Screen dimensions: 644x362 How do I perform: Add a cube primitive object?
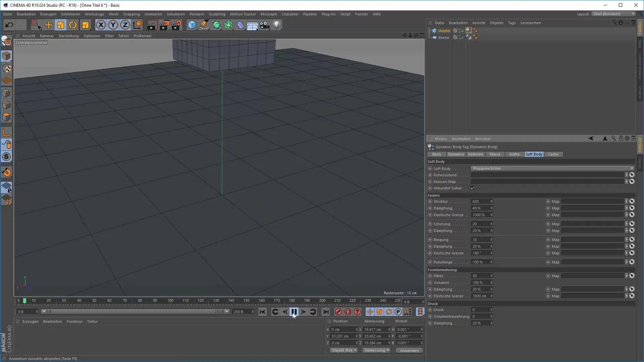(x=192, y=25)
